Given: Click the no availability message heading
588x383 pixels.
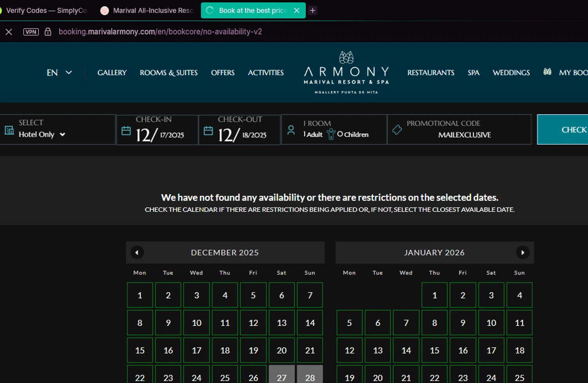Looking at the screenshot, I should 330,197.
